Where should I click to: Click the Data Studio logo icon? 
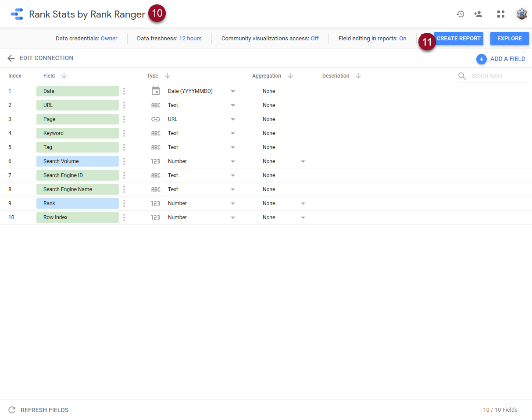click(x=17, y=14)
